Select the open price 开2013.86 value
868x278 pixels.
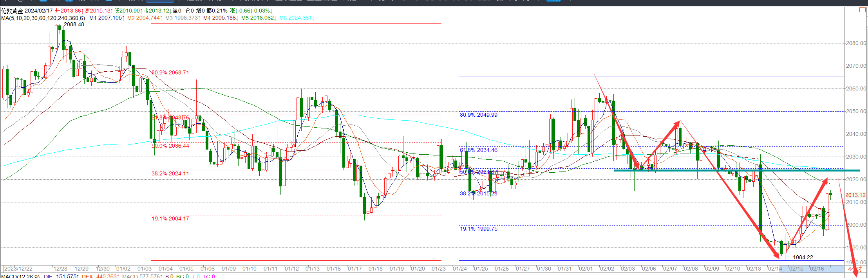[69, 11]
